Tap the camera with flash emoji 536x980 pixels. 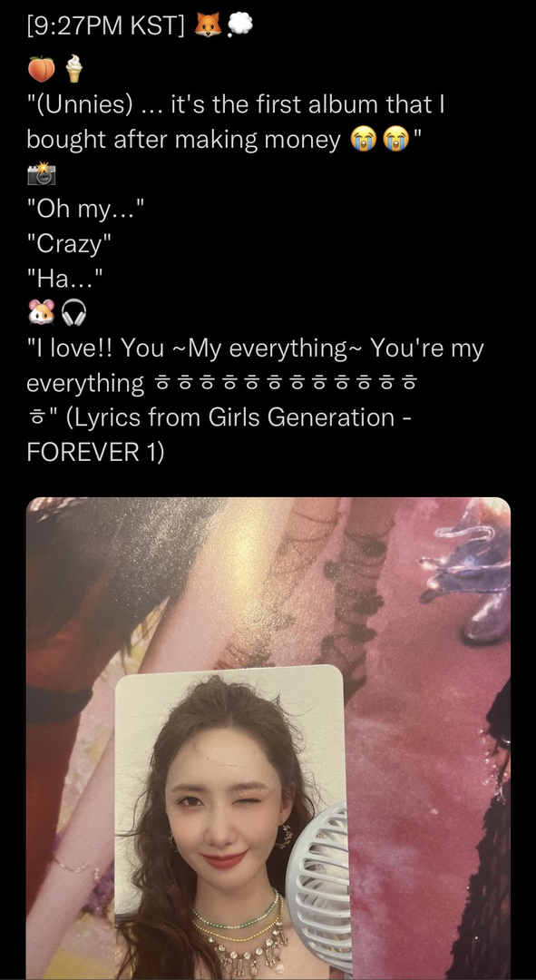41,173
